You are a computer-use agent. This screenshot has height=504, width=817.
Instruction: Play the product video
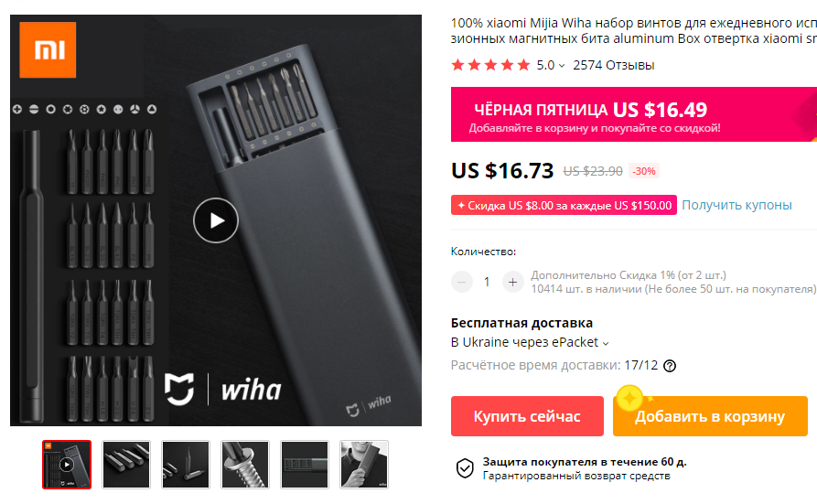(x=216, y=220)
